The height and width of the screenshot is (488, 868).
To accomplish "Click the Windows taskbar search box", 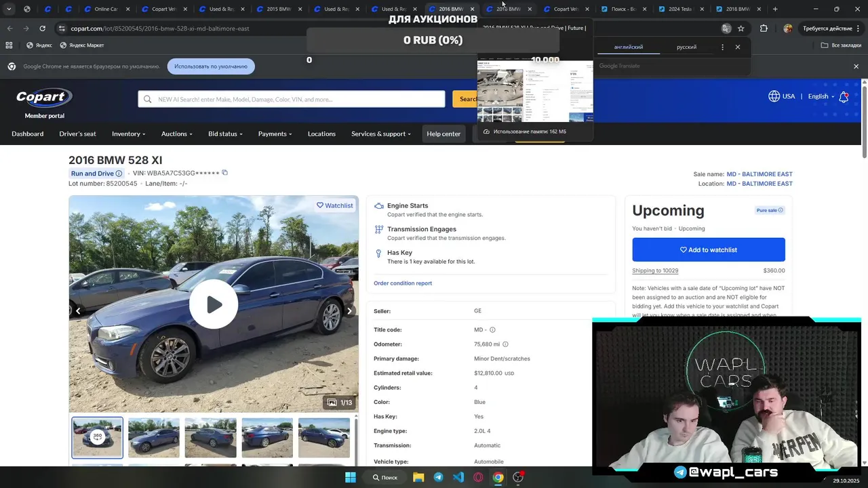I will click(x=384, y=477).
